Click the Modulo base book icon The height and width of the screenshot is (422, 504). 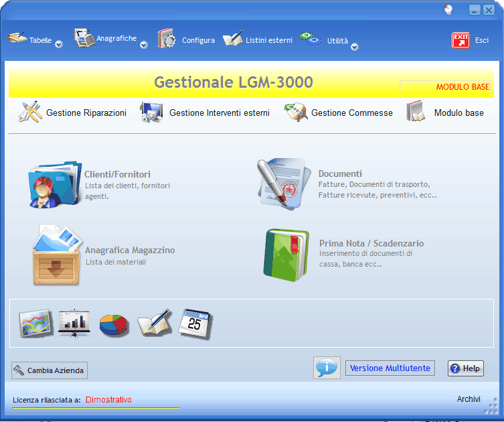point(416,111)
